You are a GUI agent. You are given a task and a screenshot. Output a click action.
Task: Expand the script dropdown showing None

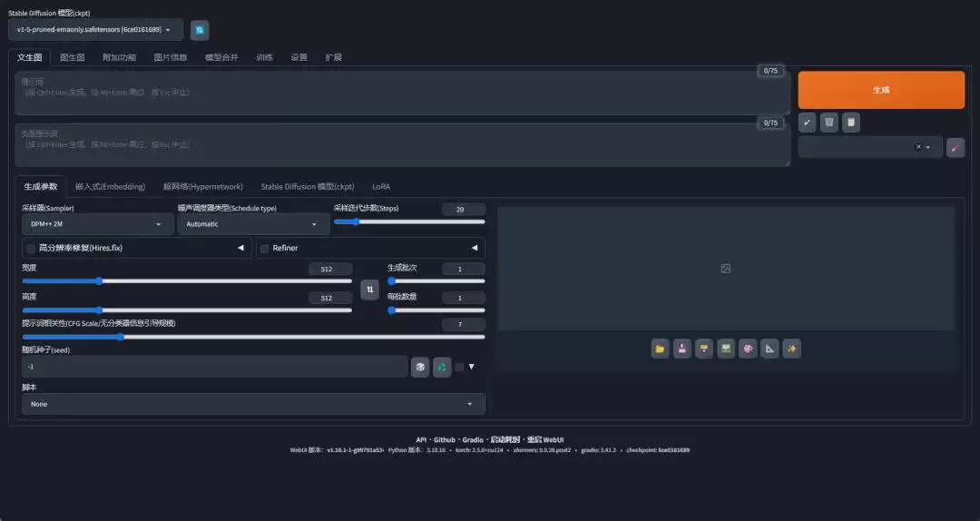252,404
